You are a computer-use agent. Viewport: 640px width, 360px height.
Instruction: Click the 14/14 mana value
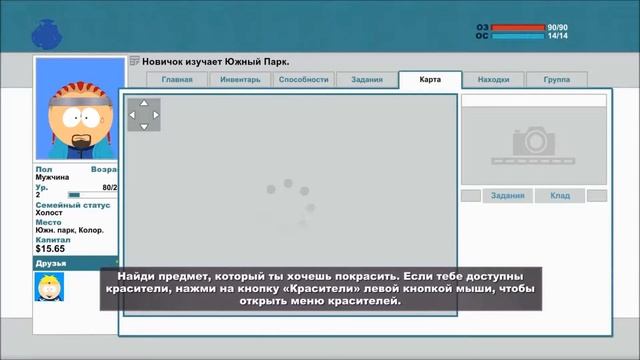click(x=558, y=36)
